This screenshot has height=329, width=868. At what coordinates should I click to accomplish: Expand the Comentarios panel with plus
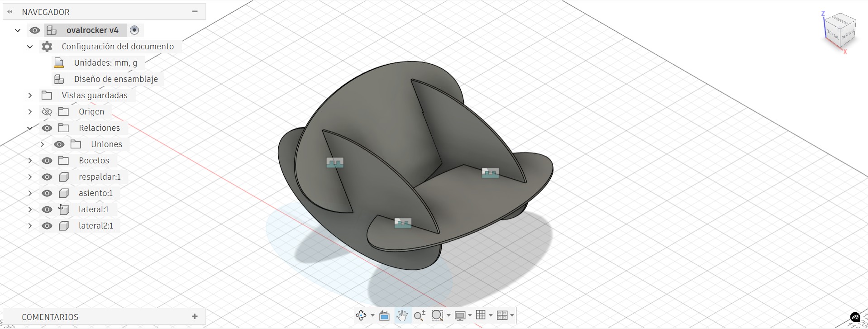pyautogui.click(x=195, y=316)
